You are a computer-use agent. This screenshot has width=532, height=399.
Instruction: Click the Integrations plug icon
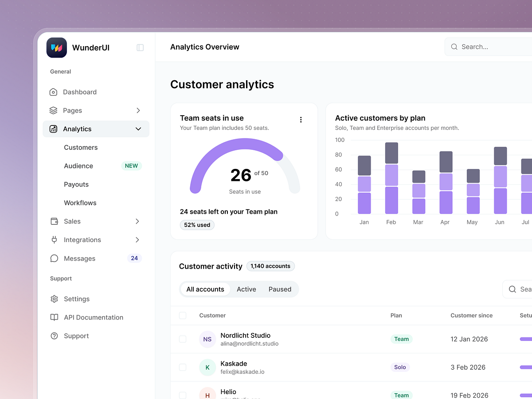tap(54, 240)
